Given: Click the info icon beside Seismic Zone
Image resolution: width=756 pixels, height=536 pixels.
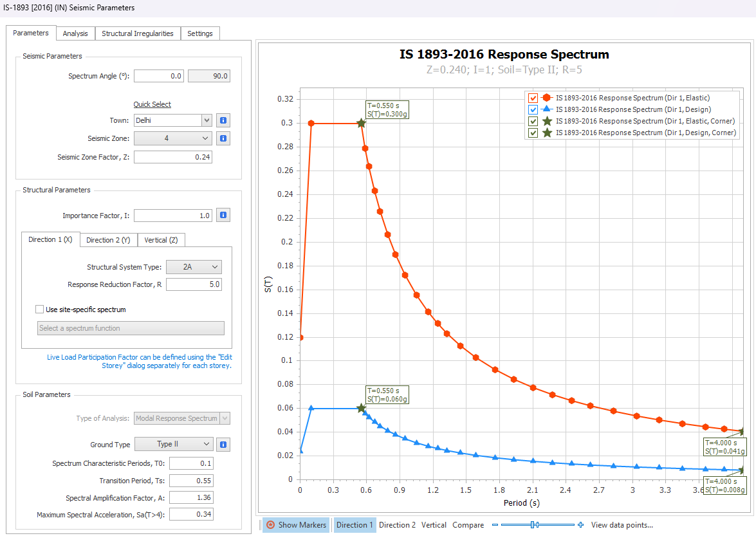Looking at the screenshot, I should tap(223, 138).
